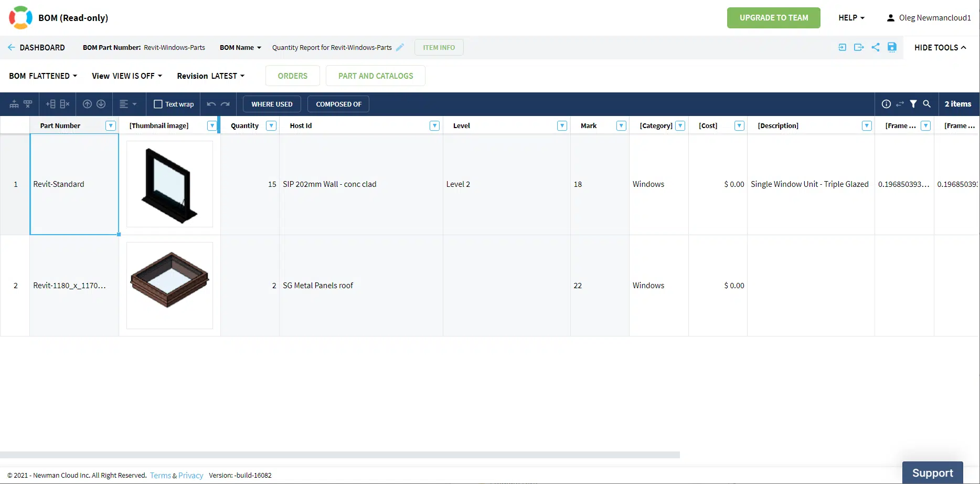Click the Revit-1180_x_1170 skylight thumbnail
The width and height of the screenshot is (980, 484).
tap(169, 285)
